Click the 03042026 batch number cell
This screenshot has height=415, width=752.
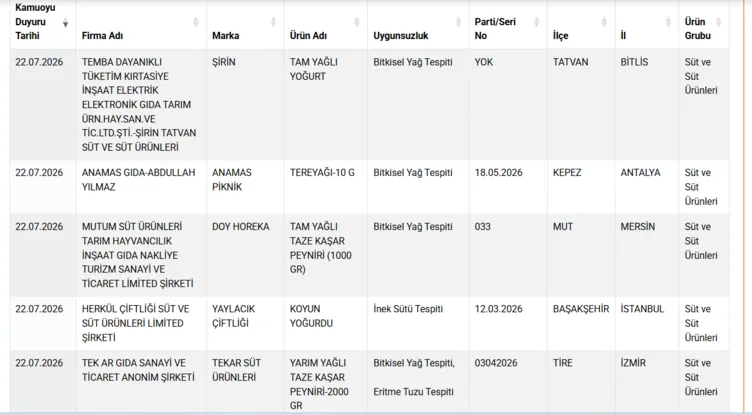[508, 381]
